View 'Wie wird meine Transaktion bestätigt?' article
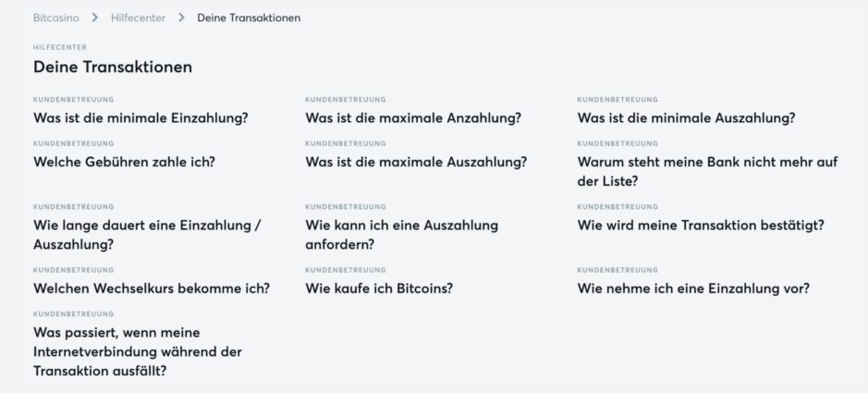The height and width of the screenshot is (393, 868). click(x=701, y=225)
